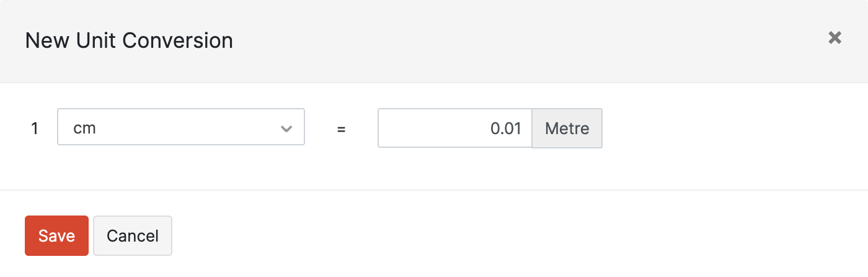This screenshot has width=868, height=277.
Task: Click the cm text in the dropdown
Action: click(85, 129)
